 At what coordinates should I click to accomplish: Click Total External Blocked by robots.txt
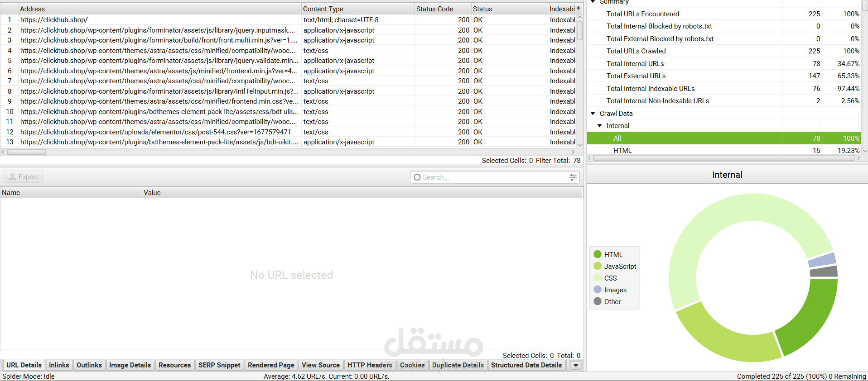click(x=724, y=39)
